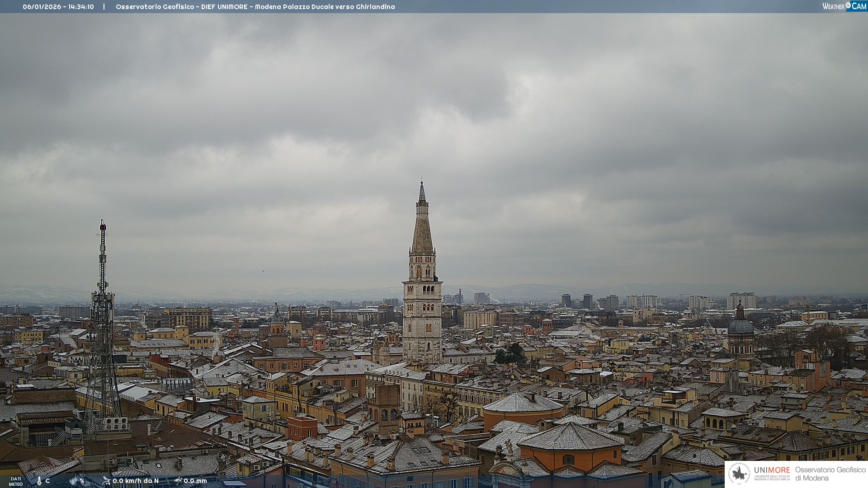The height and width of the screenshot is (488, 868).
Task: Click the thermometer temperature icon
Action: coord(39,481)
